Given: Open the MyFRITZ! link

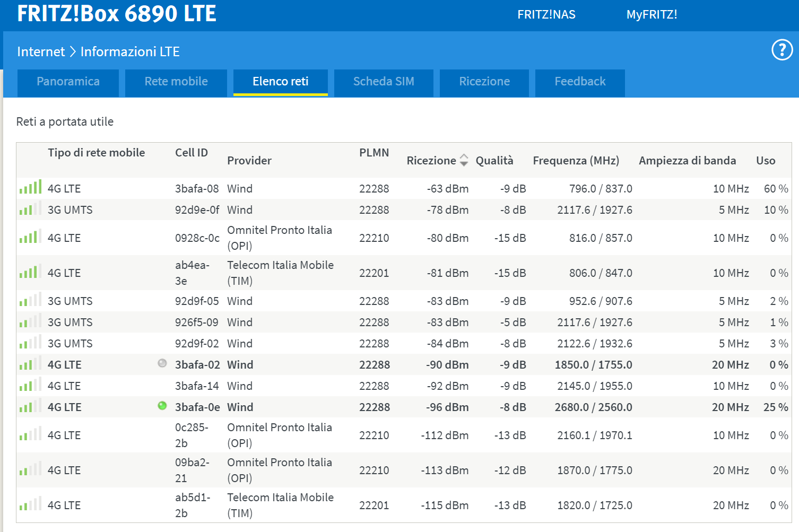Looking at the screenshot, I should pos(652,15).
